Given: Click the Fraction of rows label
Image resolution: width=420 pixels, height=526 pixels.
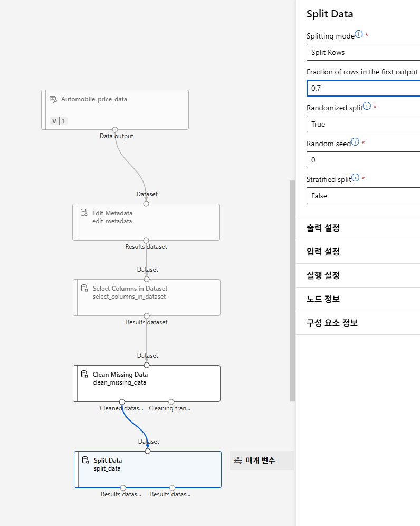Looking at the screenshot, I should pyautogui.click(x=362, y=72).
